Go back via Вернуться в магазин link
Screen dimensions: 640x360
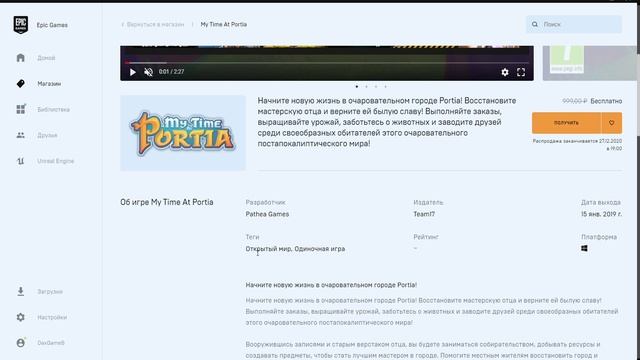[x=153, y=24]
